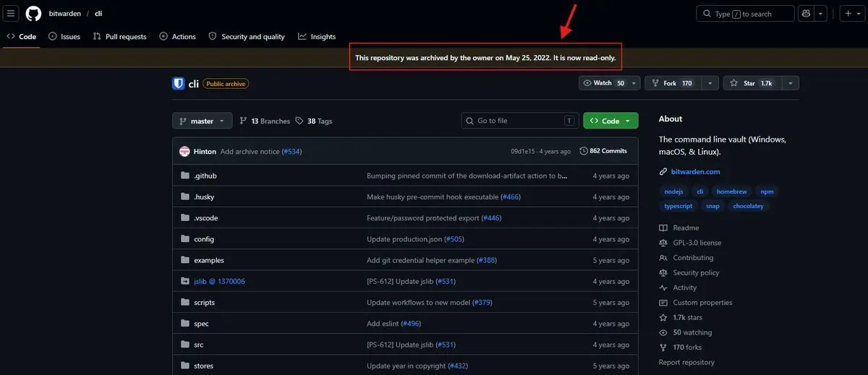Open pull request #534 link

coord(292,151)
